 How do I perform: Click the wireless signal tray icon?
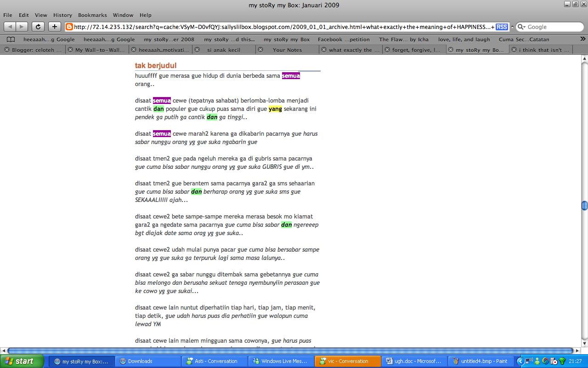562,361
